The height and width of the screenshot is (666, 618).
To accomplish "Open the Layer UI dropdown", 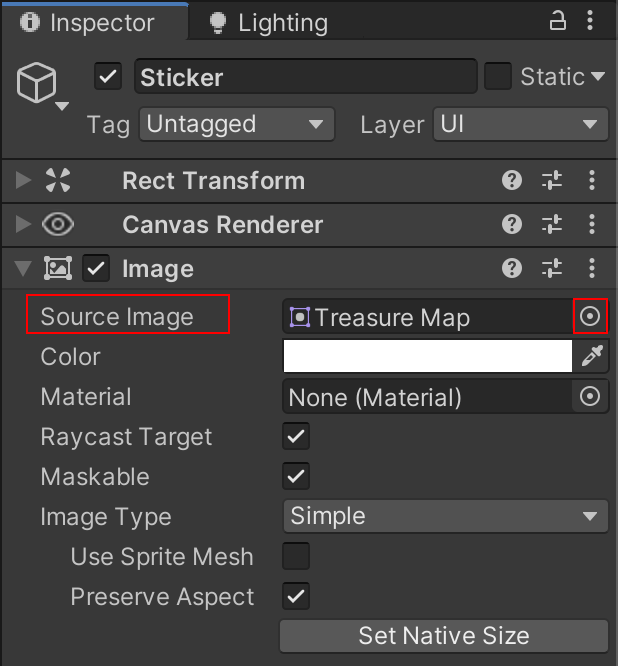I will point(519,125).
